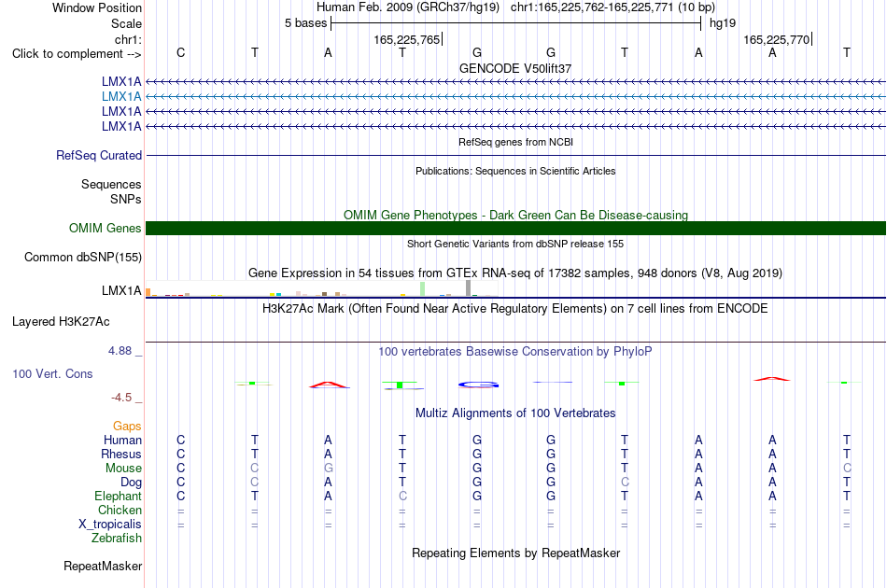Viewport: 887px width, 588px height.
Task: Click the Common dbSNP(155) label
Action: coord(82,258)
